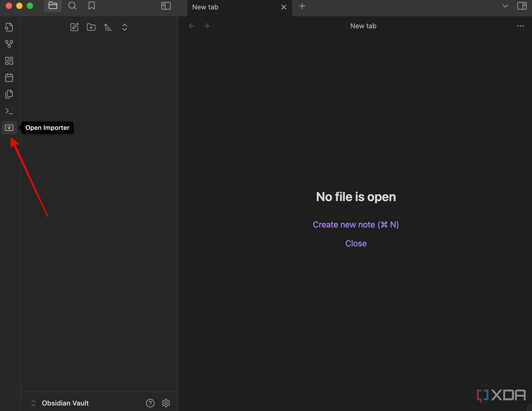532x411 pixels.
Task: Collapse the left sidebar panel
Action: 166,6
